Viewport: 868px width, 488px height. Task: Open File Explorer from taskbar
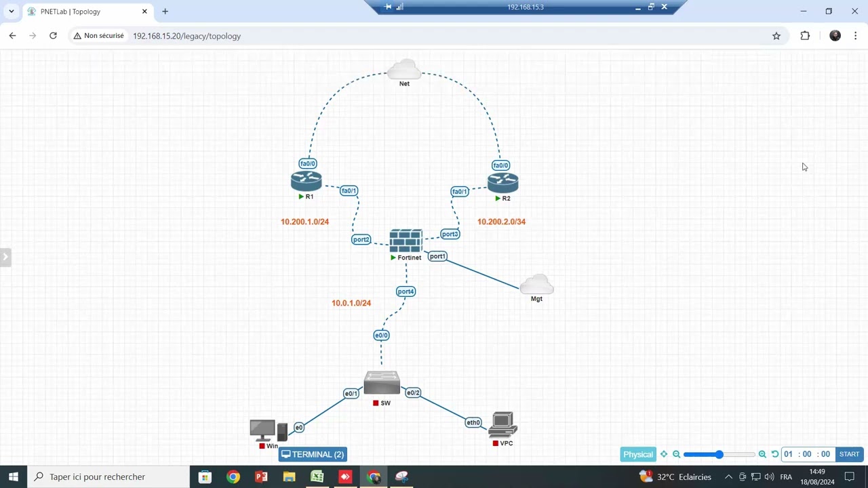pyautogui.click(x=289, y=476)
